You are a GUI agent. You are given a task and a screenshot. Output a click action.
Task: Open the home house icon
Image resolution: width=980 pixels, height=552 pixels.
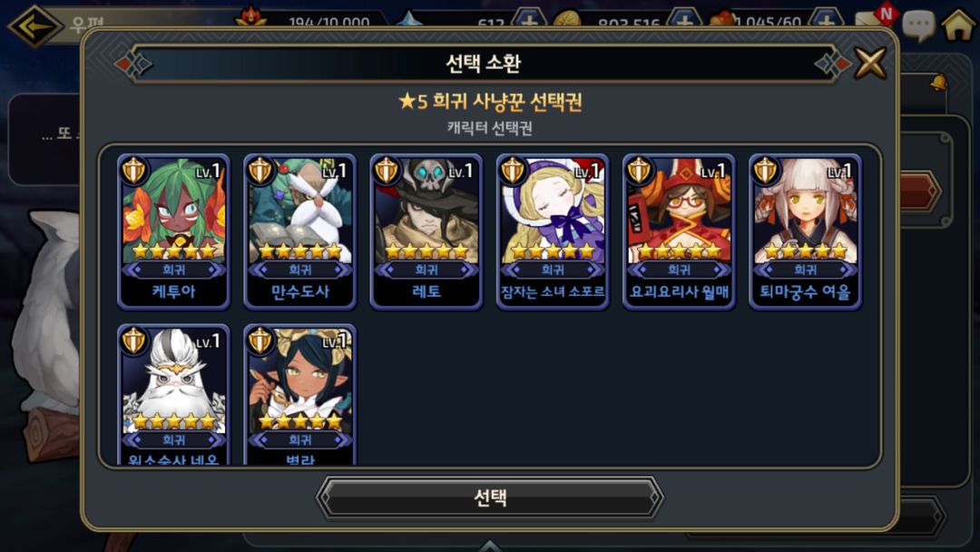coord(959,24)
